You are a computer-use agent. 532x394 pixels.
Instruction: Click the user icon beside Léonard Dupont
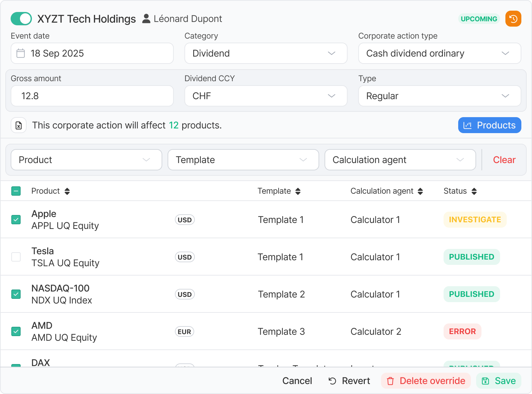[x=146, y=19]
